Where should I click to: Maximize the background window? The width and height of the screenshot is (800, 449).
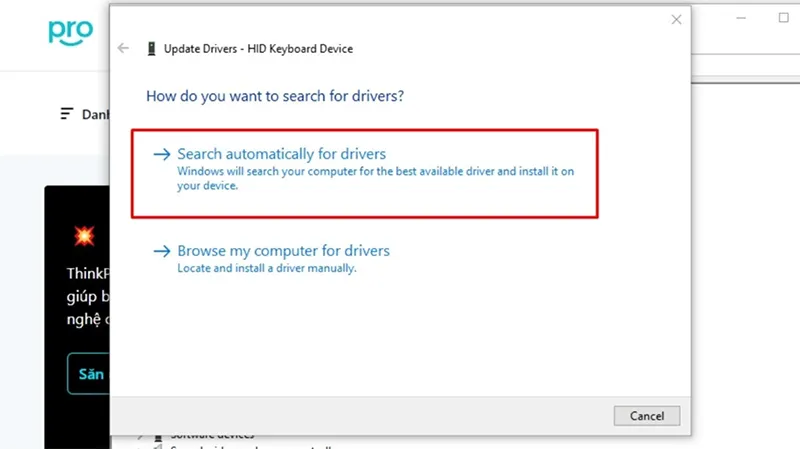coord(784,18)
